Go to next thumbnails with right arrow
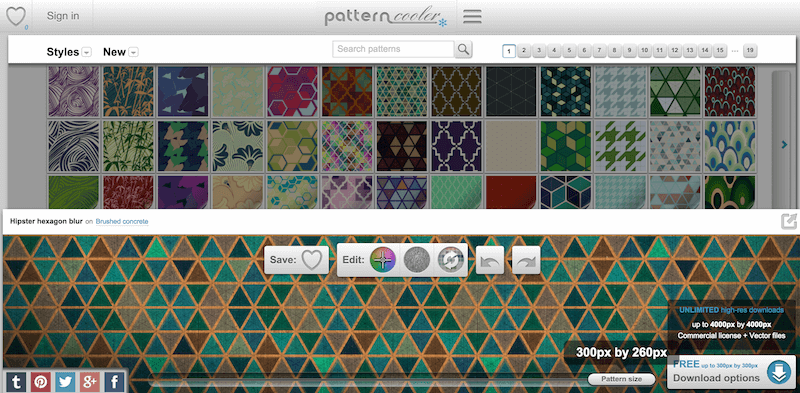Viewport: 800px width, 393px height. tap(784, 145)
